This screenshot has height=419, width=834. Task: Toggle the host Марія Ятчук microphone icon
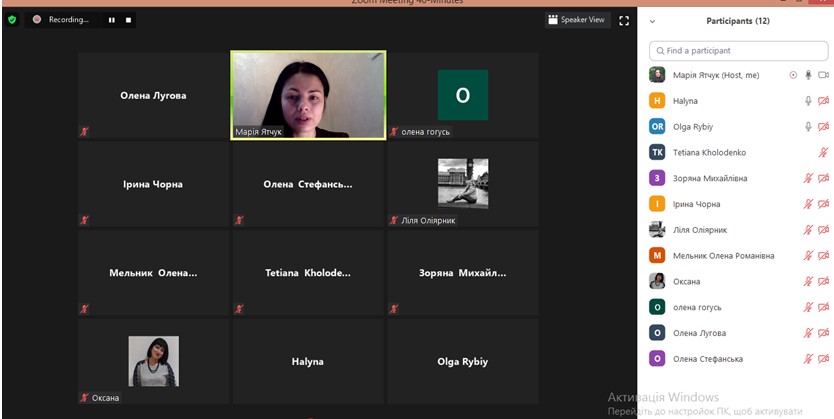click(808, 75)
